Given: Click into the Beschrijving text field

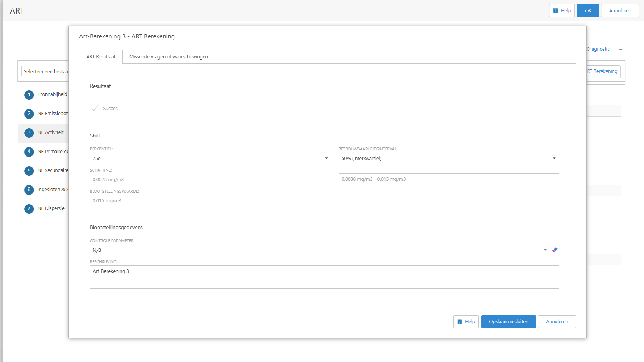Looking at the screenshot, I should click(x=324, y=277).
